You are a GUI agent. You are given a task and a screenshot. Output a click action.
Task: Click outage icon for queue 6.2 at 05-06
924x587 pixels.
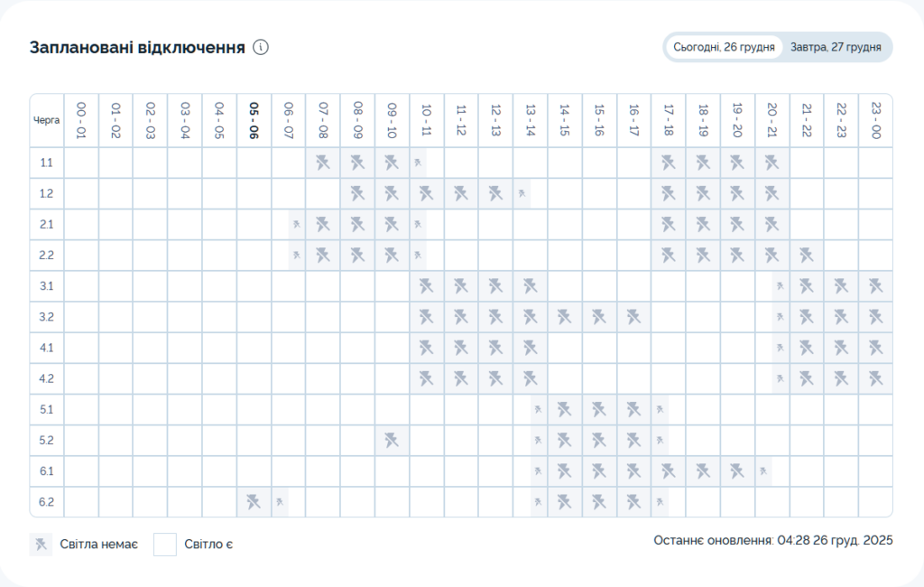(x=254, y=501)
